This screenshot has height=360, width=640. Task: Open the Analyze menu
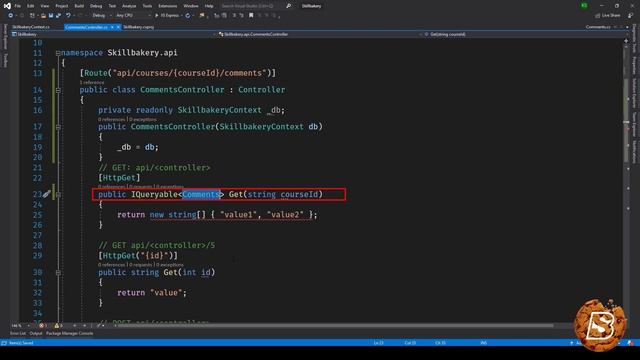(129, 6)
